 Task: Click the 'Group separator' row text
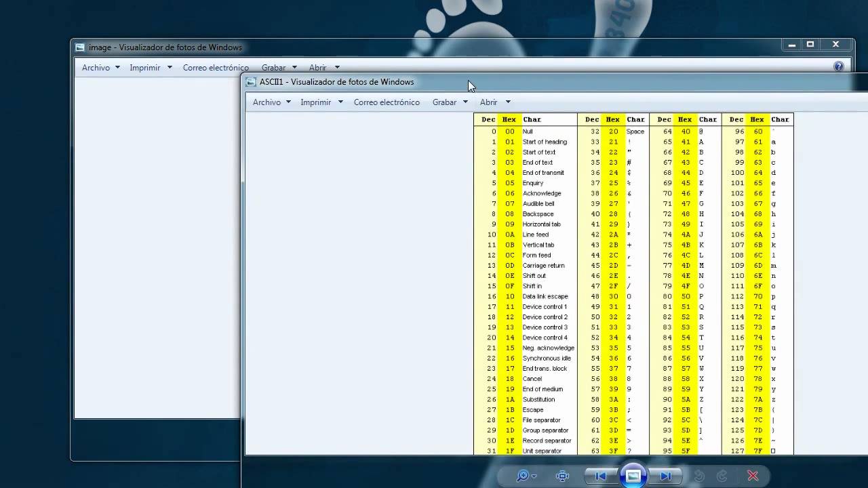[x=545, y=430]
